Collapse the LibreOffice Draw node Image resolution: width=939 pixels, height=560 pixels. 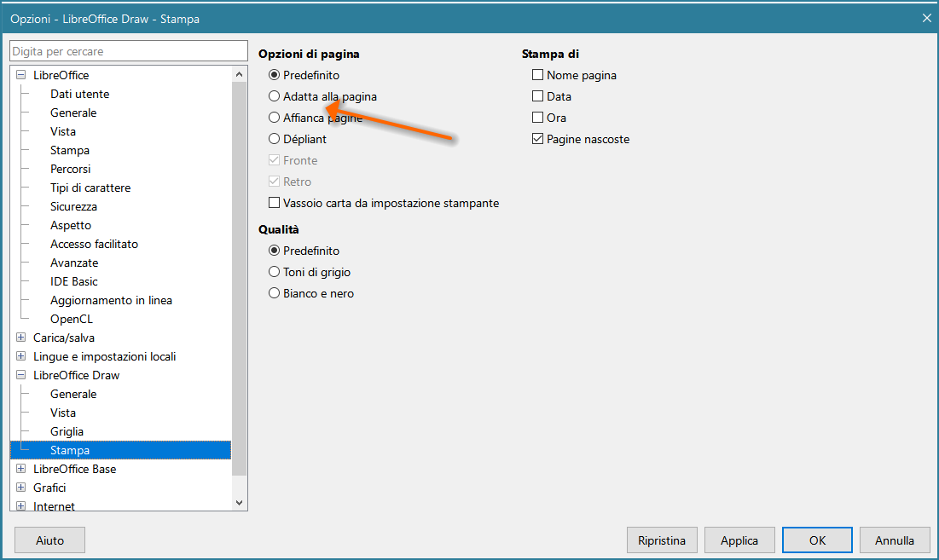21,375
